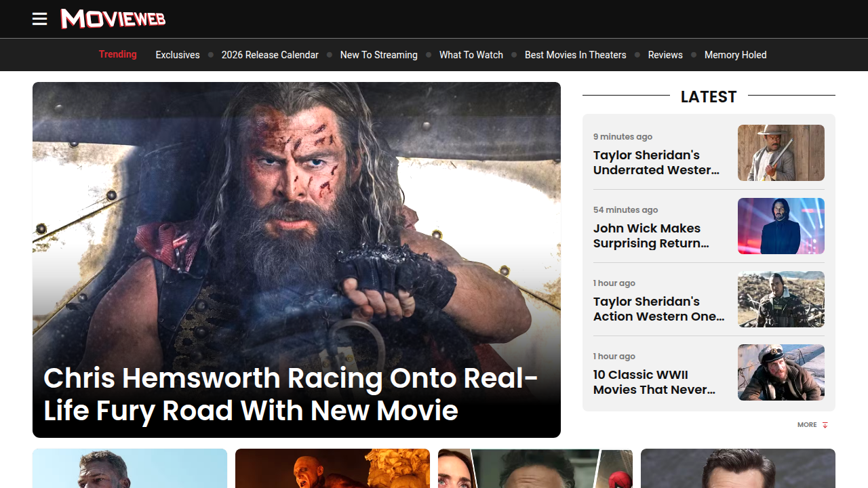The image size is (868, 488).
Task: Click the red arrow beside MORE
Action: tap(825, 425)
